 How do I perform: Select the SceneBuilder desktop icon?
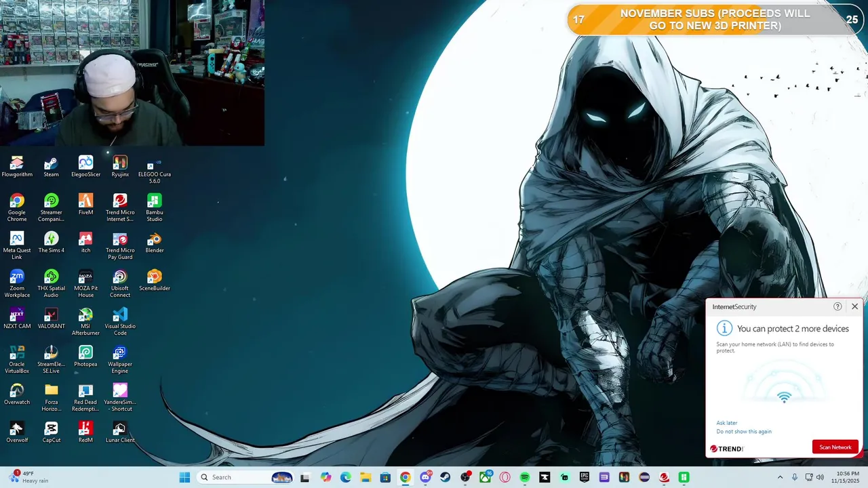point(155,281)
